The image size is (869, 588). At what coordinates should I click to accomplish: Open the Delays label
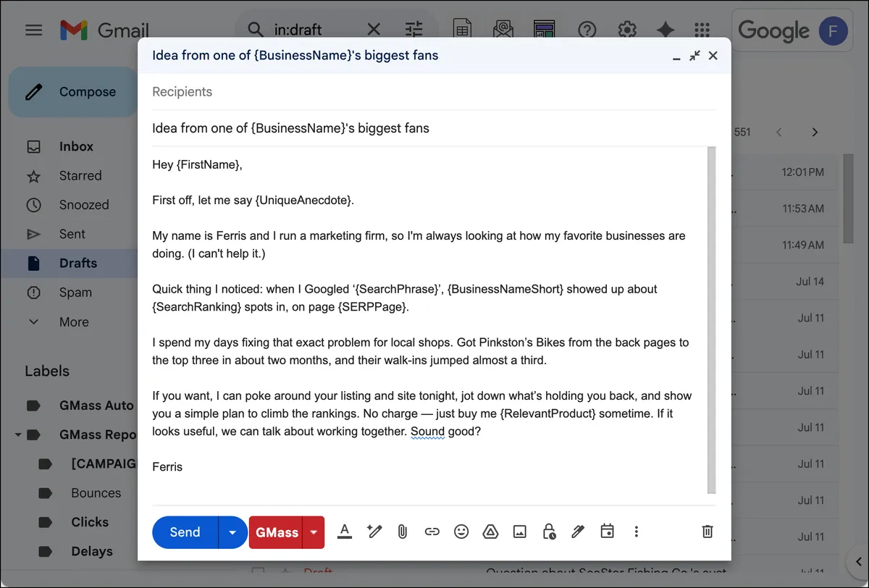pos(91,551)
